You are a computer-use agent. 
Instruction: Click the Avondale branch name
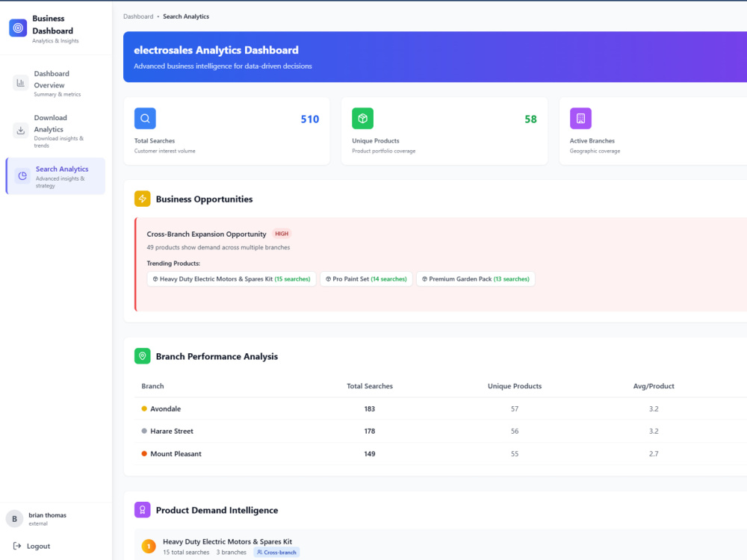click(165, 408)
